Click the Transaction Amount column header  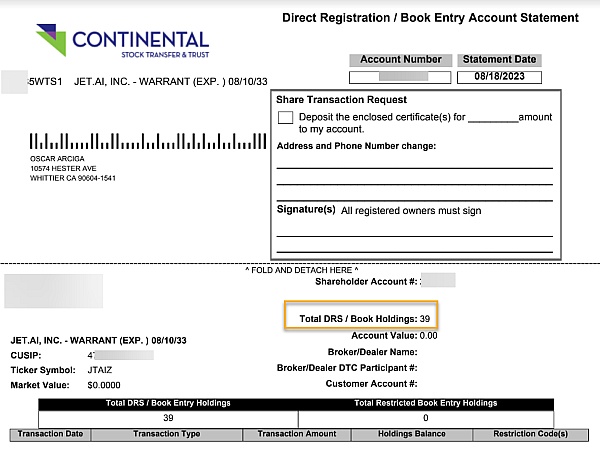point(297,434)
